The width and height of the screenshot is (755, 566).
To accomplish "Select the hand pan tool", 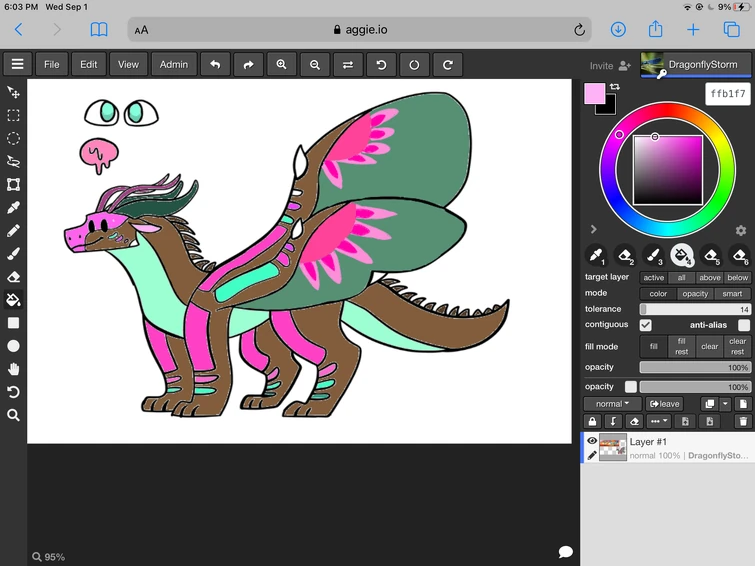I will point(13,369).
